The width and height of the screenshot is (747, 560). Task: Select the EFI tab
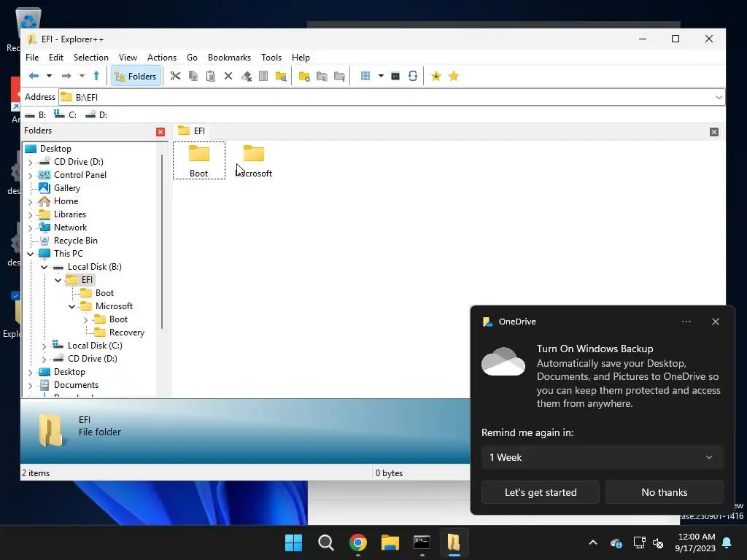pos(192,131)
